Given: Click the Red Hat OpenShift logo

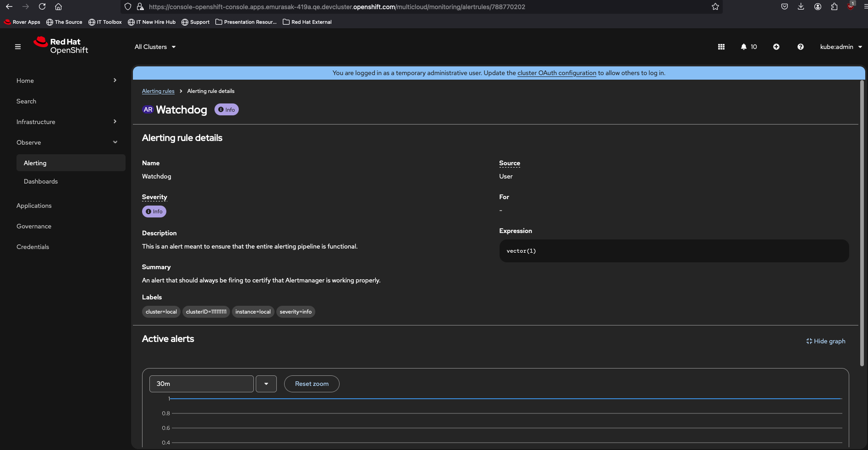Looking at the screenshot, I should [61, 45].
